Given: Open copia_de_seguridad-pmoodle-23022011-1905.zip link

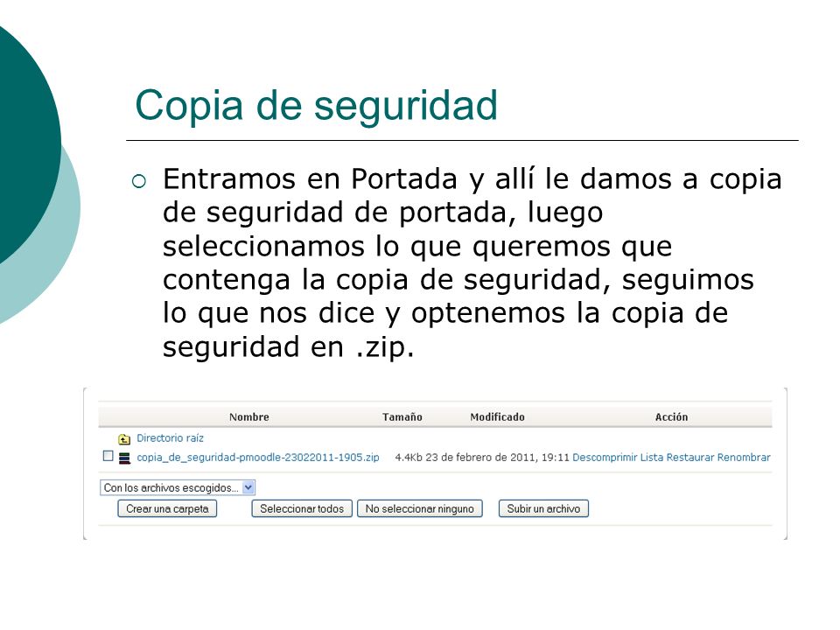Looking at the screenshot, I should tap(257, 458).
